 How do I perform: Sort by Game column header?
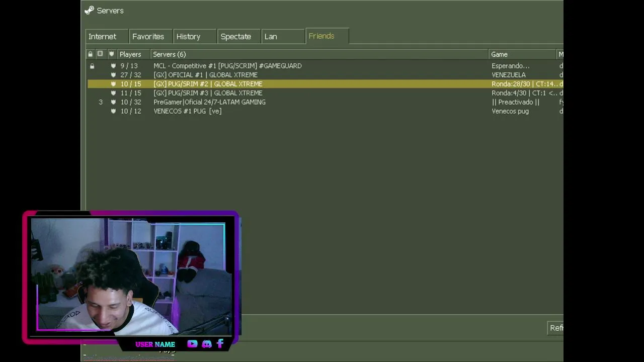coord(522,54)
